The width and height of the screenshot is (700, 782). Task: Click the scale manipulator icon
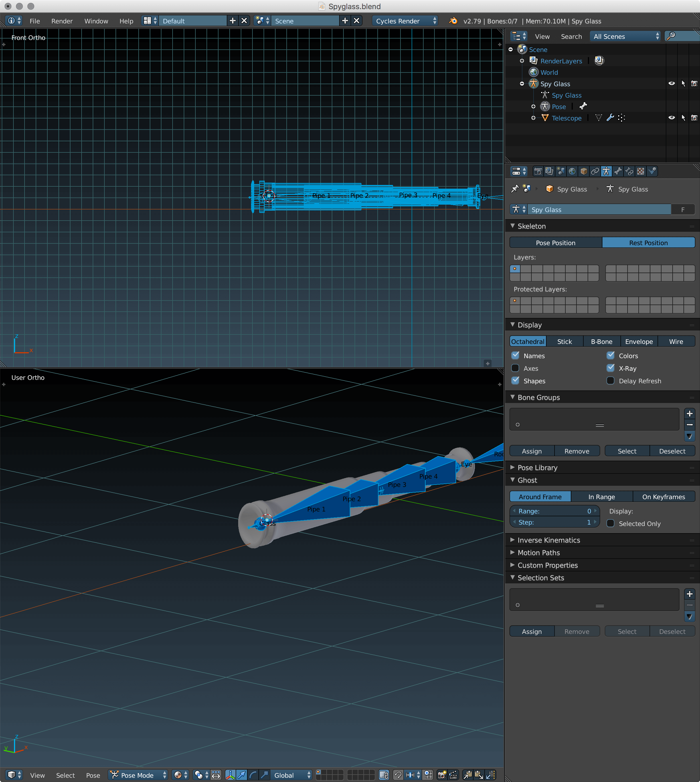264,775
